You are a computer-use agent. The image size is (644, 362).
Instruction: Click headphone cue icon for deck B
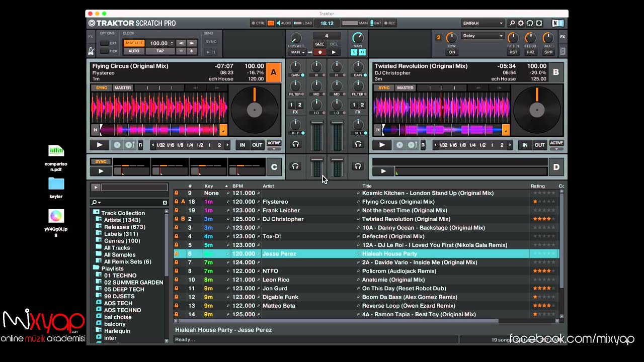pos(358,144)
